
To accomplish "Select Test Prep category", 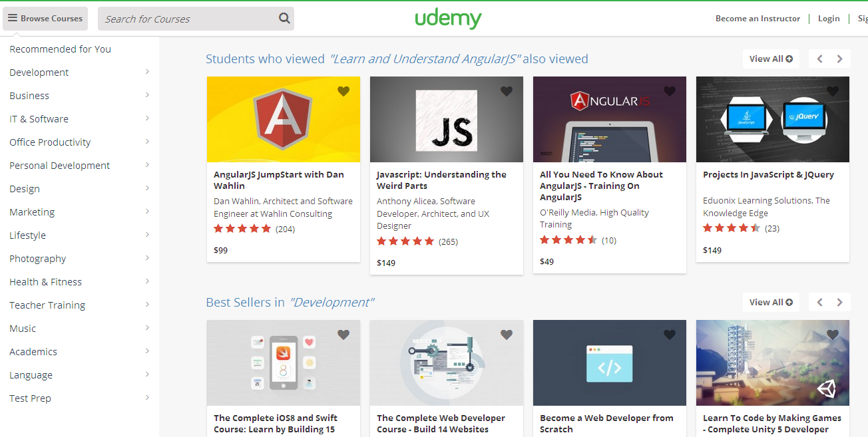I will click(30, 398).
